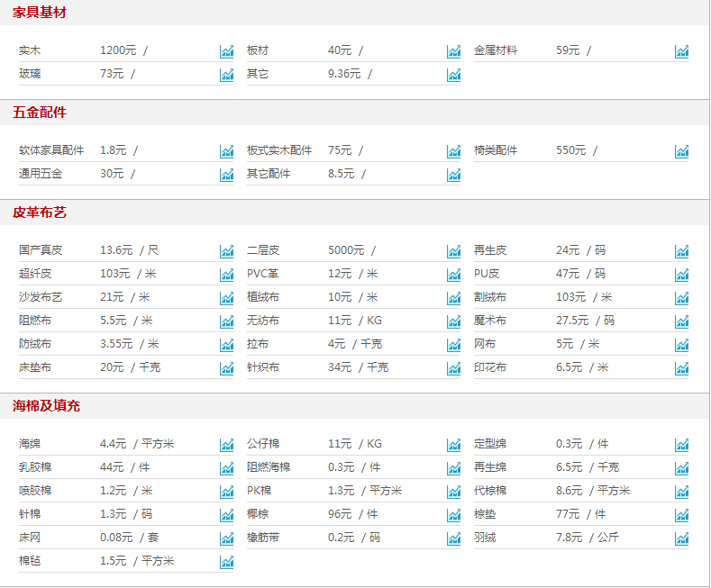
Task: Open price trend chart for 板材
Action: coord(453,51)
